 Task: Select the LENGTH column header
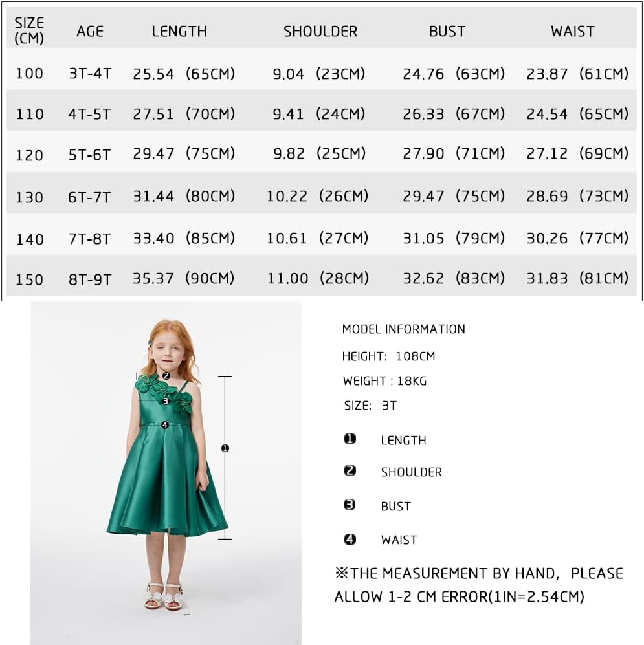[179, 31]
